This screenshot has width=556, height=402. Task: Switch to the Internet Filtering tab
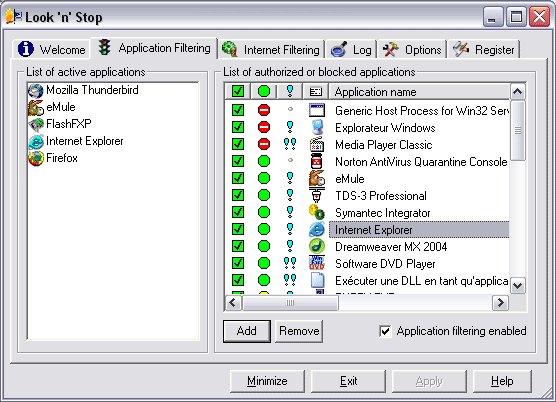tap(271, 49)
